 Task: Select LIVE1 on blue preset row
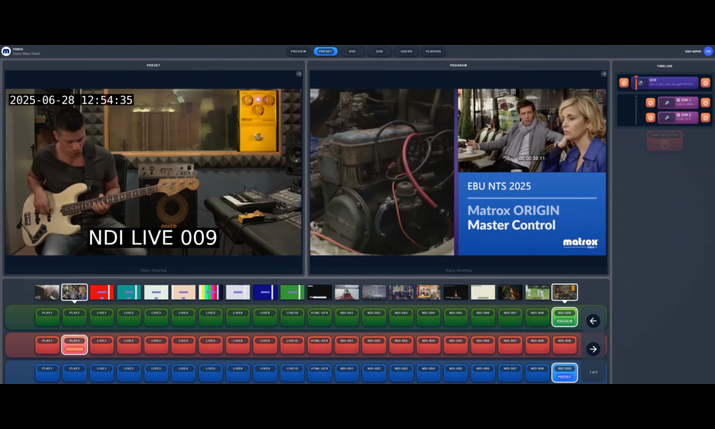(x=102, y=373)
